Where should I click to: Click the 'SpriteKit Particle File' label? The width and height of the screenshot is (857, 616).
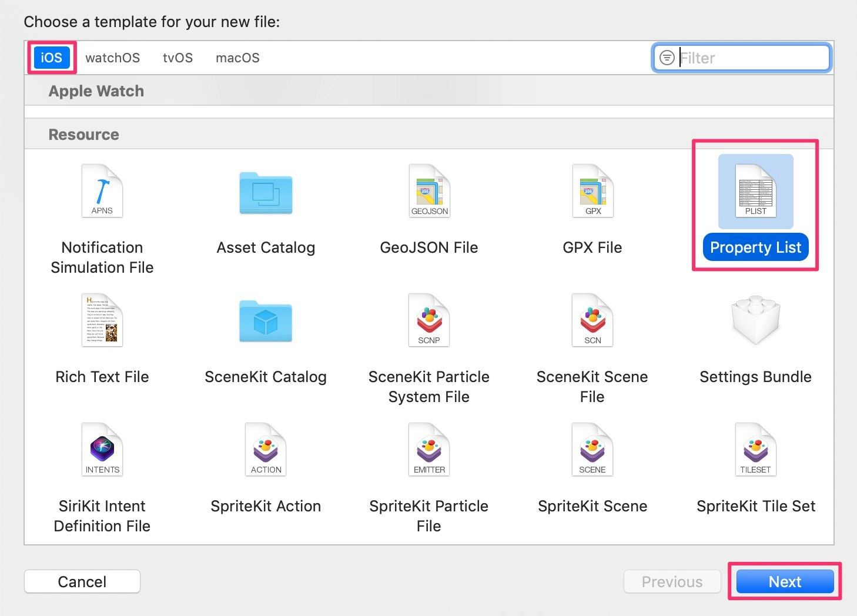pos(429,516)
